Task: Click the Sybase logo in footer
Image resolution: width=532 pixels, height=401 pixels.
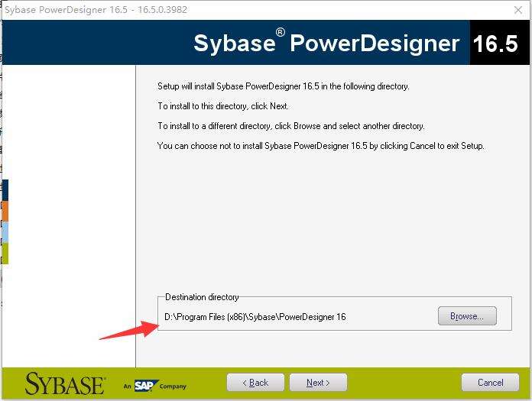Action: coord(65,383)
